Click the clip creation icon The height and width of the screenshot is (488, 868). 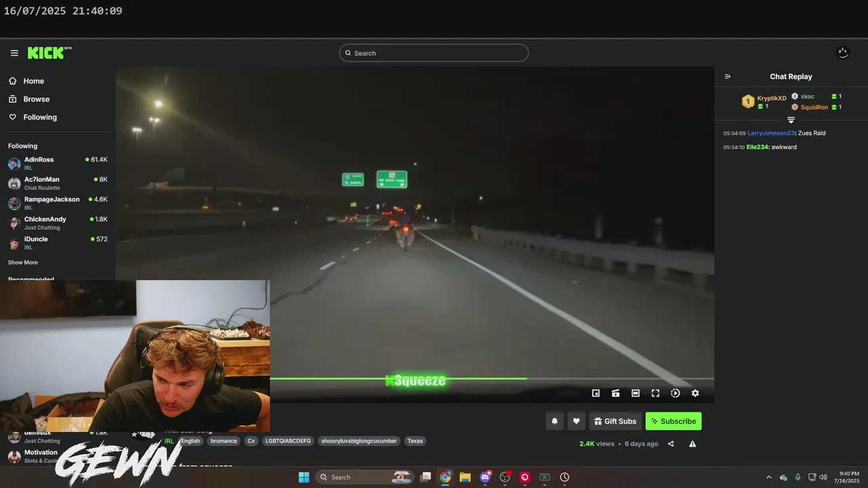point(616,393)
